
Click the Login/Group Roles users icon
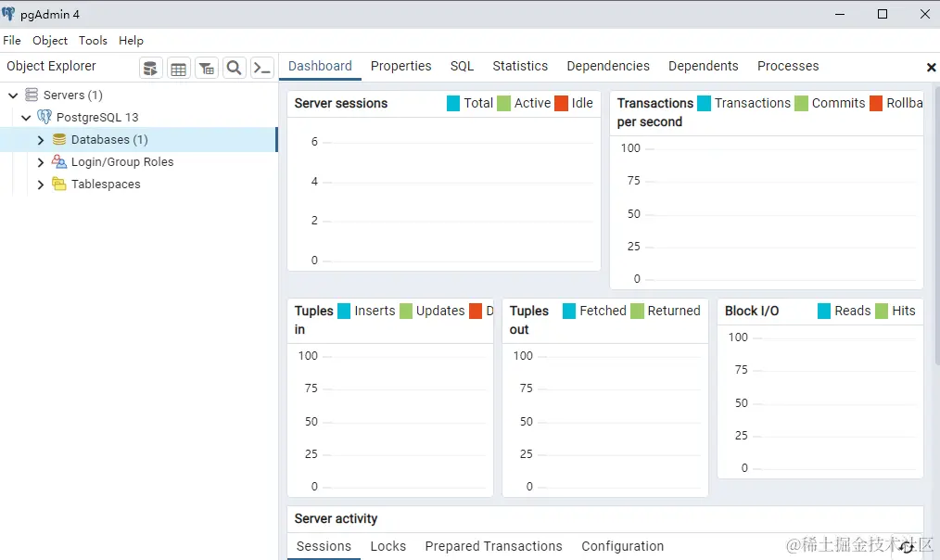58,161
